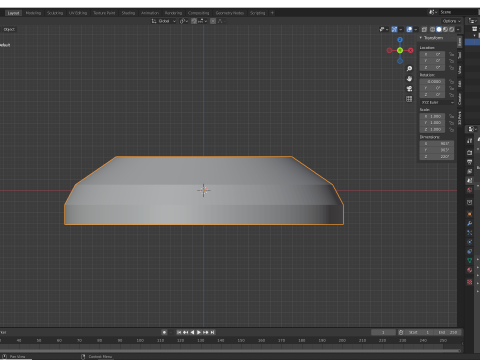Toggle X-ray mode in viewport
480x360 pixels.
coord(424,29)
